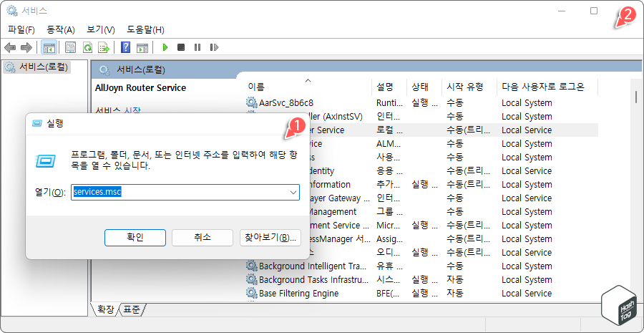Sort by the 설명 column header
The height and width of the screenshot is (333, 644).
click(x=389, y=87)
